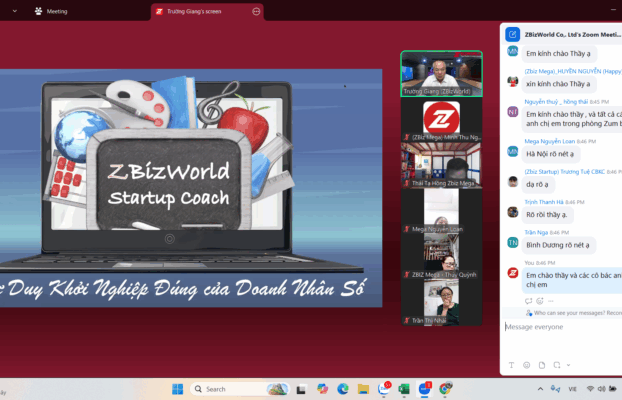Screen dimensions: 622x400
Task: Open Zalo with notification badge on taskbar
Action: [384, 388]
